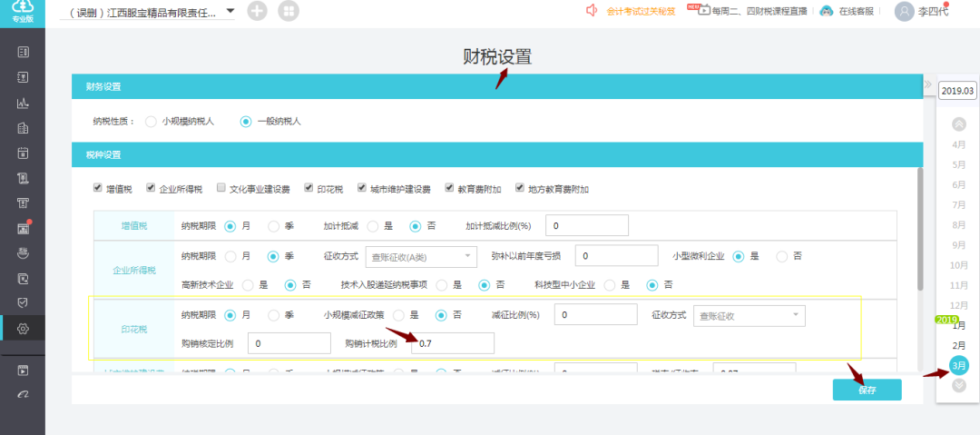Select the gear settings icon in sidebar
The image size is (980, 435).
coord(23,329)
